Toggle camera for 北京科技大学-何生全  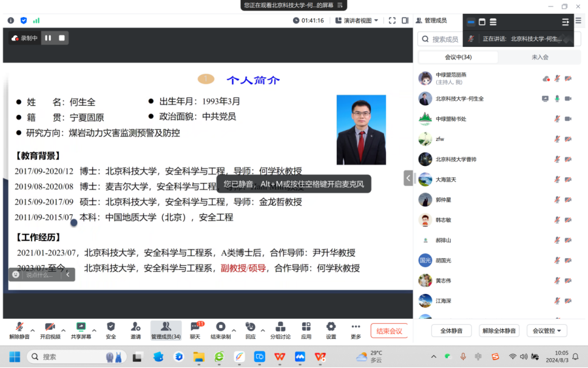[x=568, y=98]
